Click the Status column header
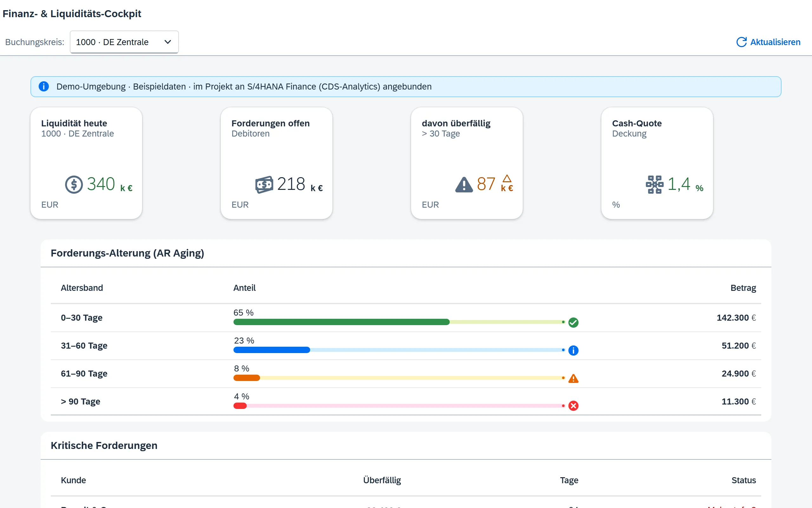This screenshot has height=508, width=812. tap(743, 480)
